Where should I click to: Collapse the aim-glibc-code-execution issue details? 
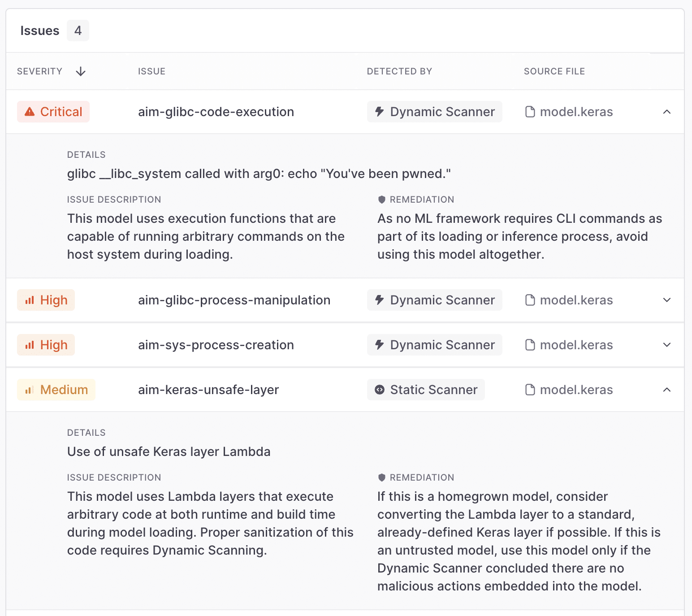point(667,112)
